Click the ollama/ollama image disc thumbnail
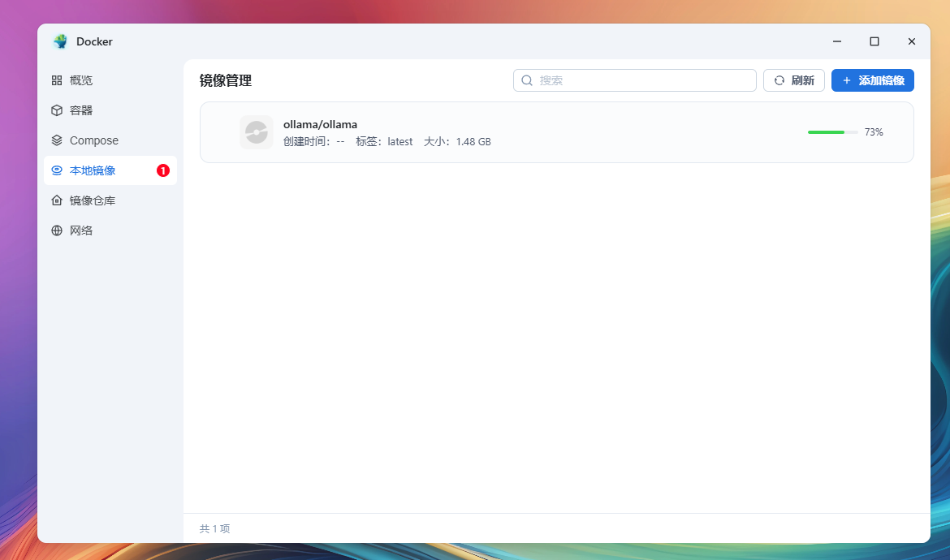This screenshot has height=560, width=950. (257, 132)
